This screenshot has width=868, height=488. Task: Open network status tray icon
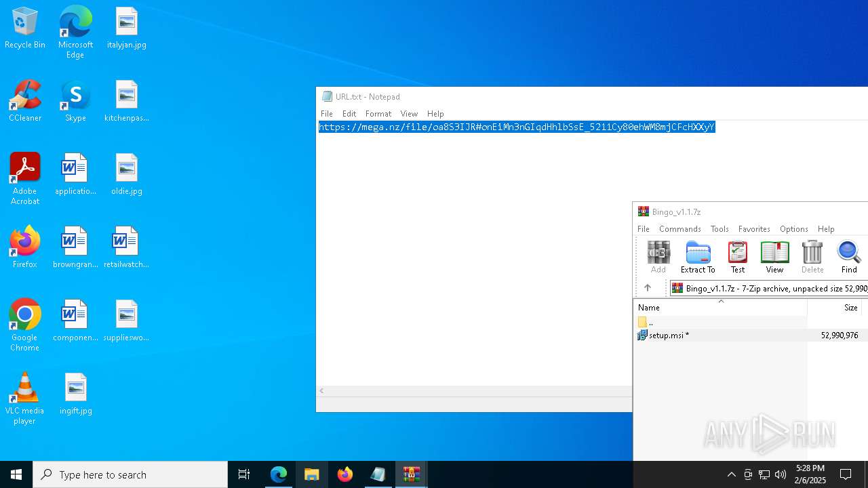[x=764, y=474]
